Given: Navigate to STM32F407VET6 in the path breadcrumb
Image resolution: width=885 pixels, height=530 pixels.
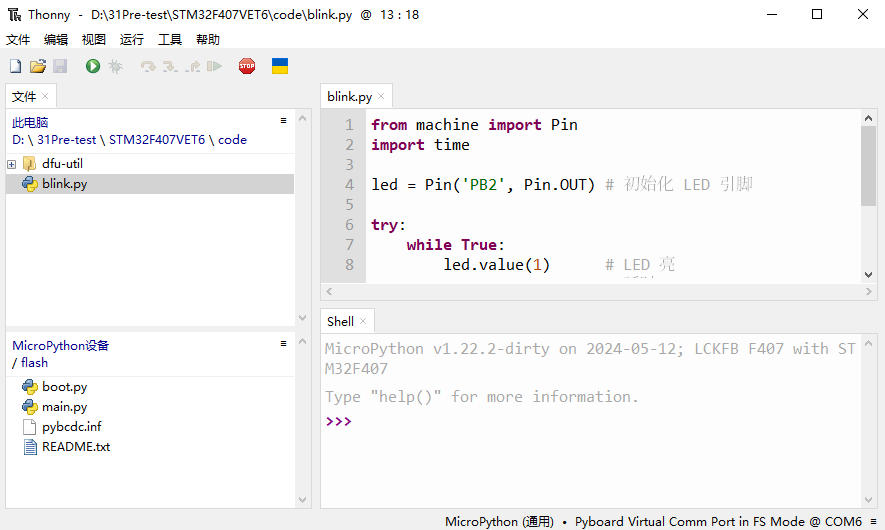Looking at the screenshot, I should (157, 140).
